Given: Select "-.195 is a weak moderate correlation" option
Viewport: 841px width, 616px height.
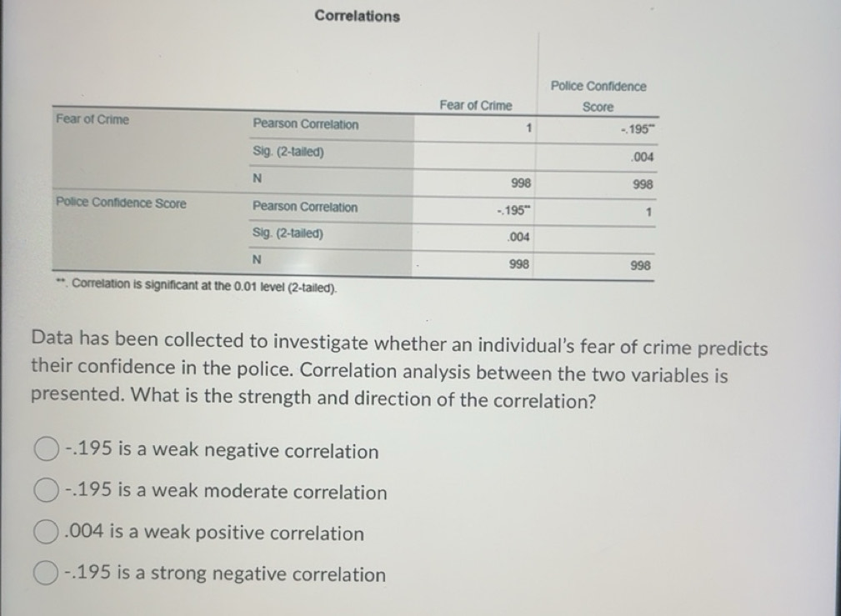Looking at the screenshot, I should coord(46,491).
